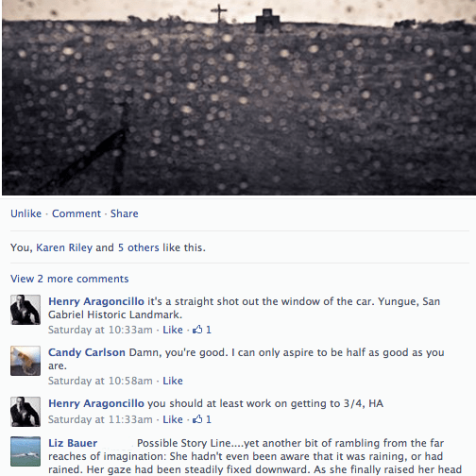Like Henry's comment posted at 10:33am
This screenshot has height=476, width=476.
pyautogui.click(x=173, y=330)
